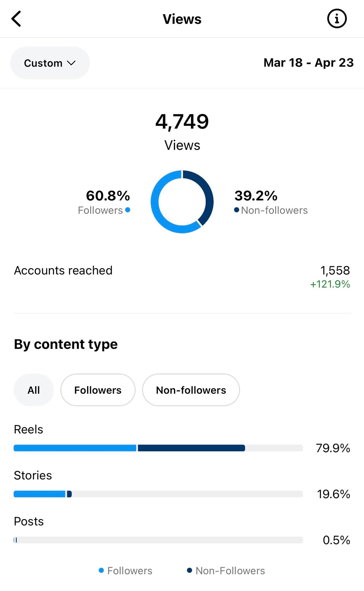Tap the Posts 0.5% bar
This screenshot has width=364, height=591.
158,540
